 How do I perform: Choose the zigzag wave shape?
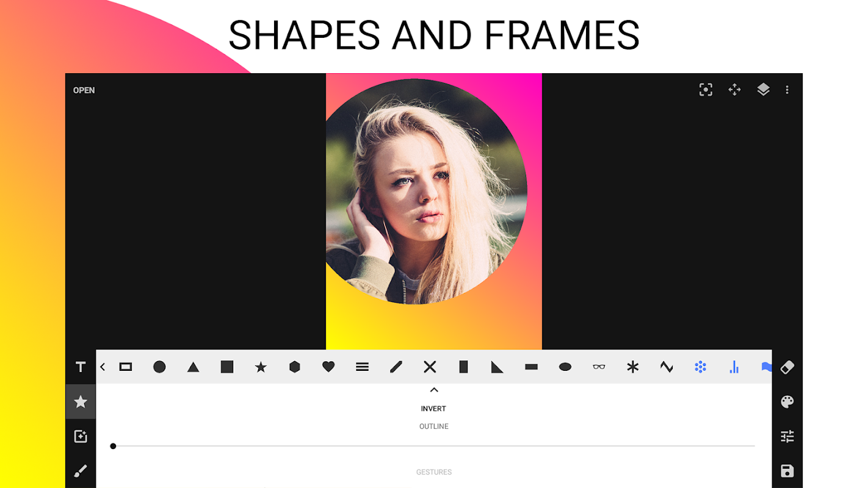[x=667, y=367]
